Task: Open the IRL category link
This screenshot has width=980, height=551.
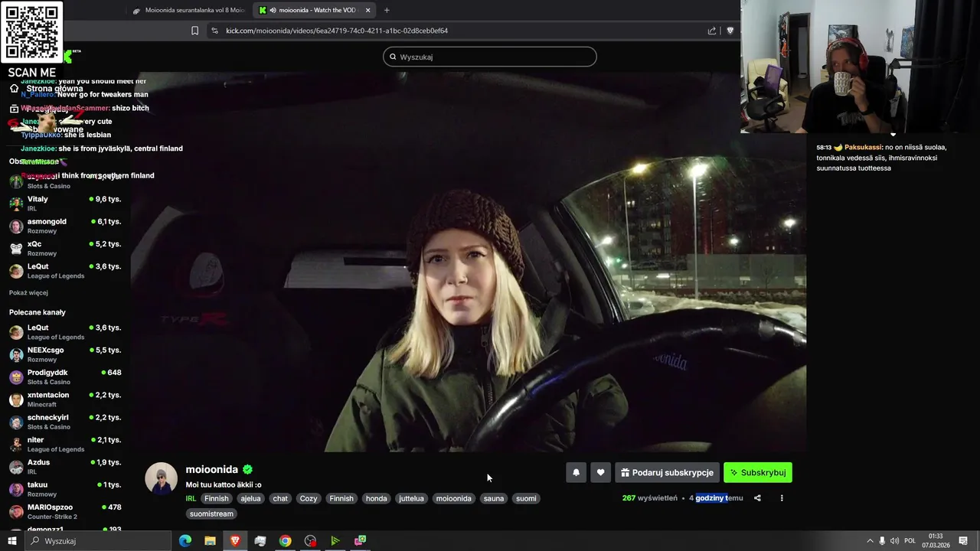Action: tap(191, 498)
